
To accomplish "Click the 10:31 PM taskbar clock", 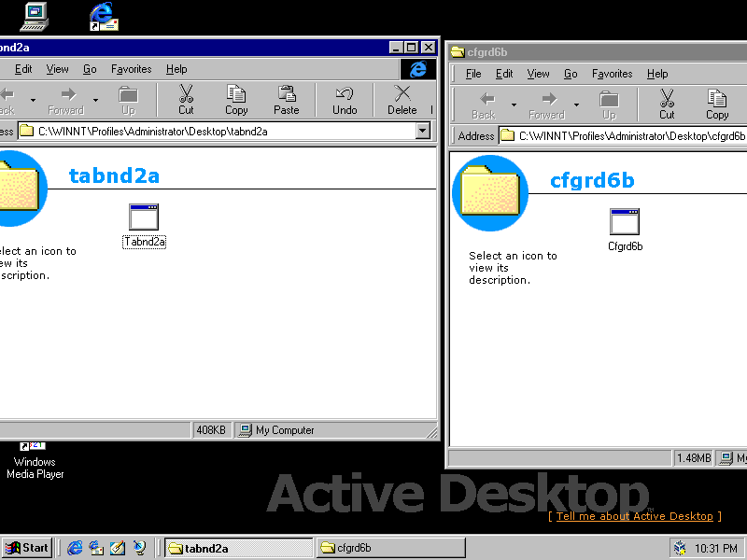I will click(x=715, y=549).
